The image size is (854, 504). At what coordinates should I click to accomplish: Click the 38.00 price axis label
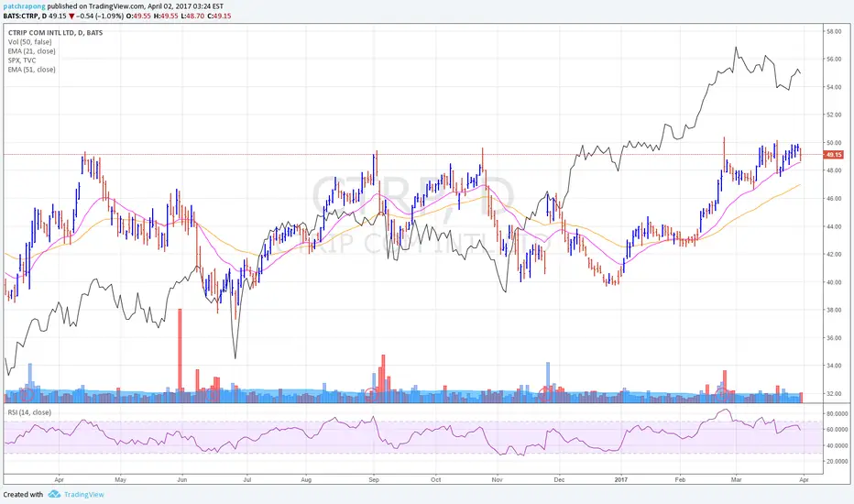pyautogui.click(x=834, y=310)
